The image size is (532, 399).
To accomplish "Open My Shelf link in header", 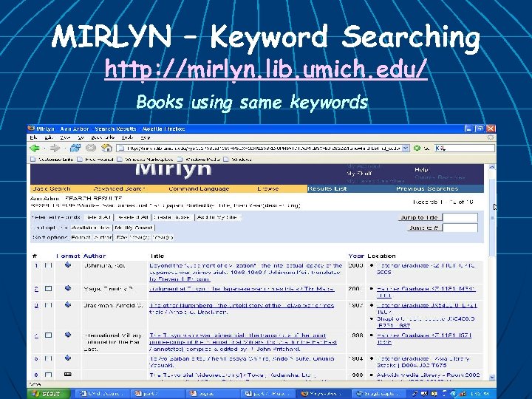I will point(359,174).
